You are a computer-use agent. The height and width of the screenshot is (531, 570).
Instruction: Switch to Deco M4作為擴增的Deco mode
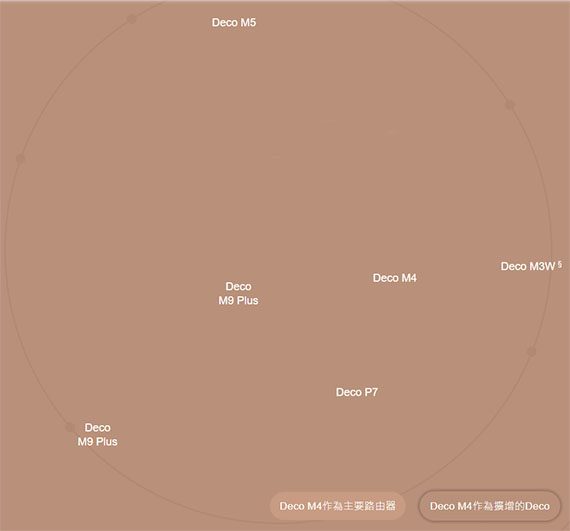(x=490, y=506)
